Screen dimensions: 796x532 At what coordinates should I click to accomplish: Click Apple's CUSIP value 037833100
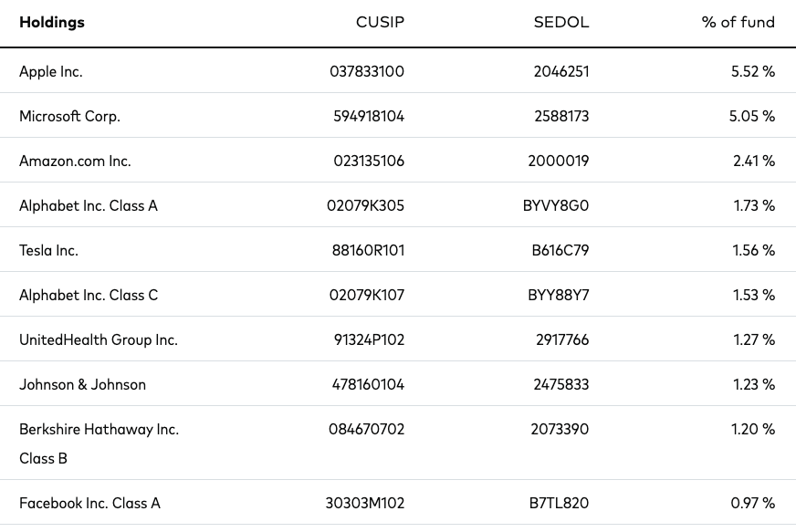[367, 71]
